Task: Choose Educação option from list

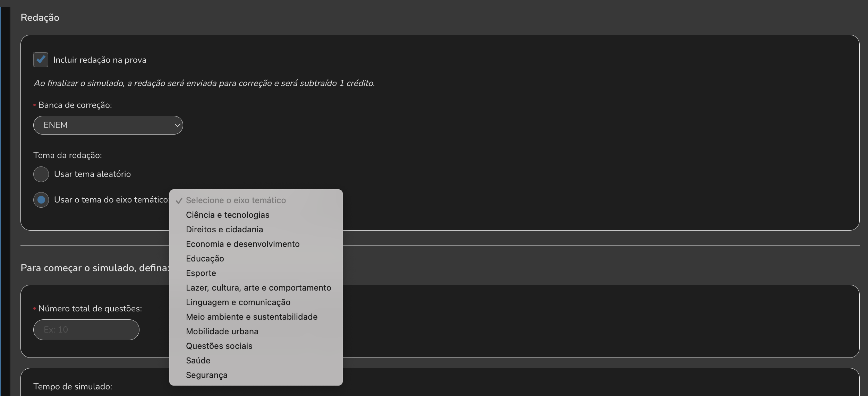Action: [x=256, y=259]
